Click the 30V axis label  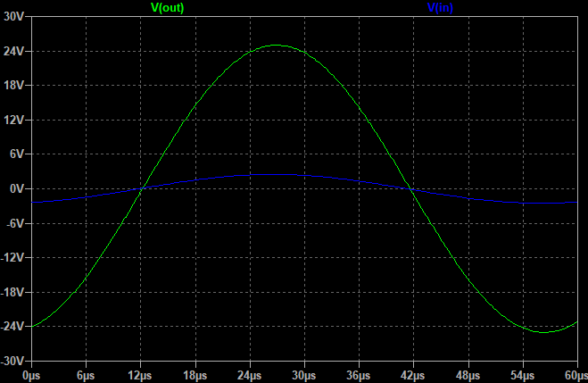[x=14, y=16]
